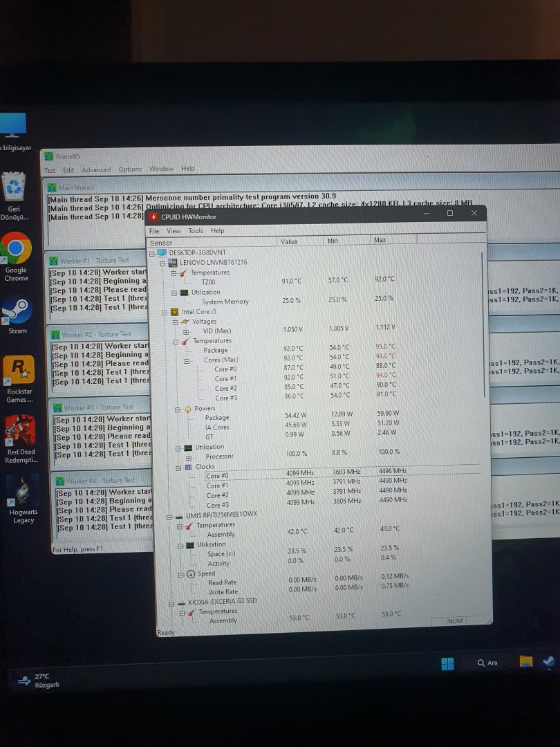This screenshot has height=747, width=560.
Task: Click the 54.42 W package power value
Action: (296, 416)
